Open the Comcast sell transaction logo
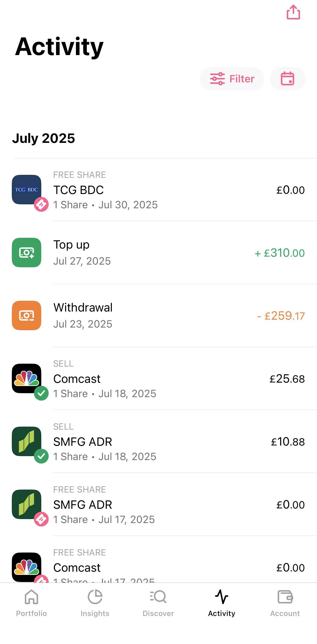 tap(27, 378)
